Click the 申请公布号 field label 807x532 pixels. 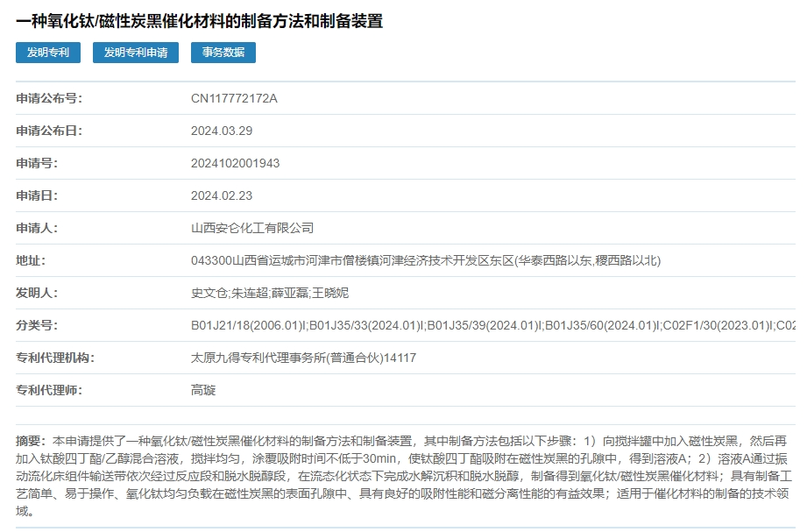point(49,98)
